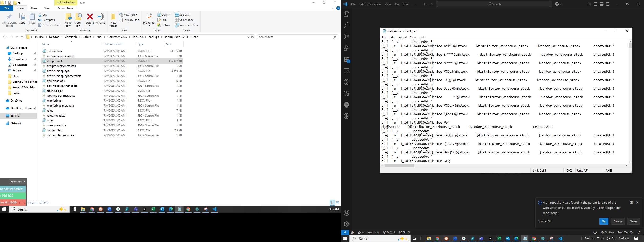This screenshot has width=644, height=242.
Task: Click Always in the git repository notification
Action: pyautogui.click(x=617, y=221)
